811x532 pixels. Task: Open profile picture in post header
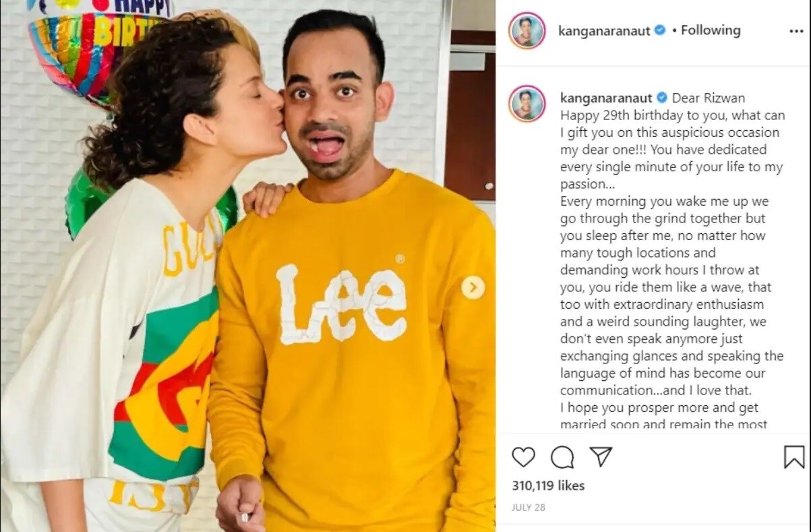coord(527,30)
